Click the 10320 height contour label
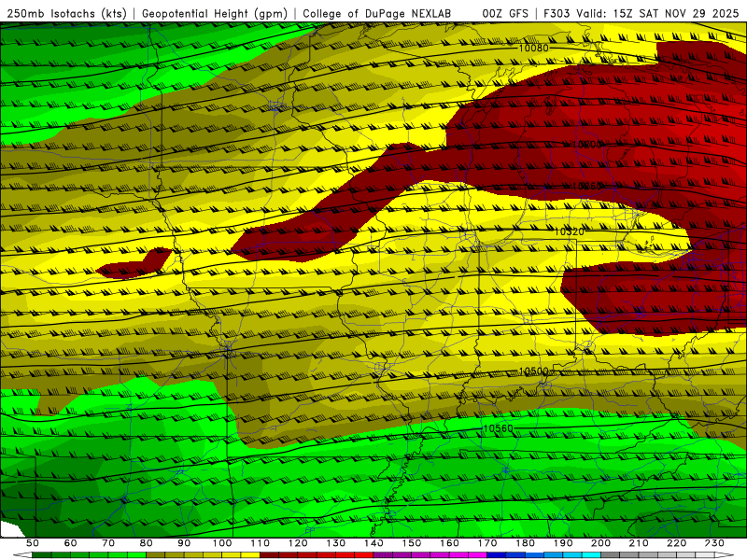The image size is (747, 560). pyautogui.click(x=570, y=231)
